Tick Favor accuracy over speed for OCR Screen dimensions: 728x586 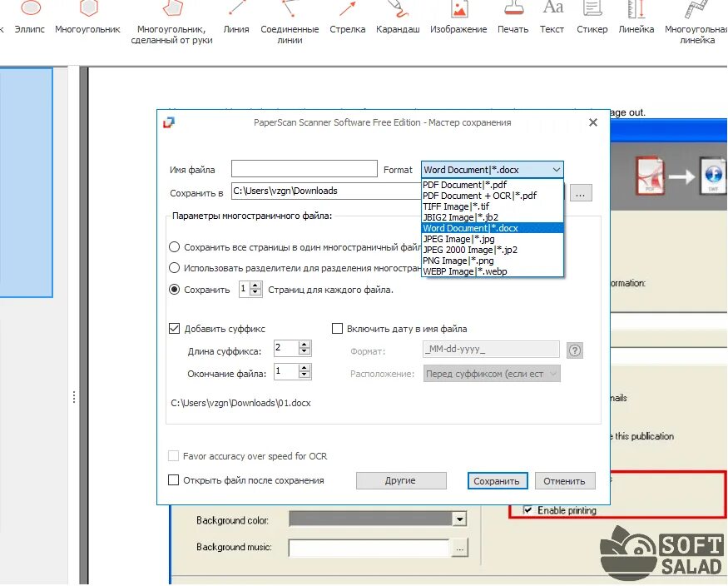pyautogui.click(x=173, y=456)
